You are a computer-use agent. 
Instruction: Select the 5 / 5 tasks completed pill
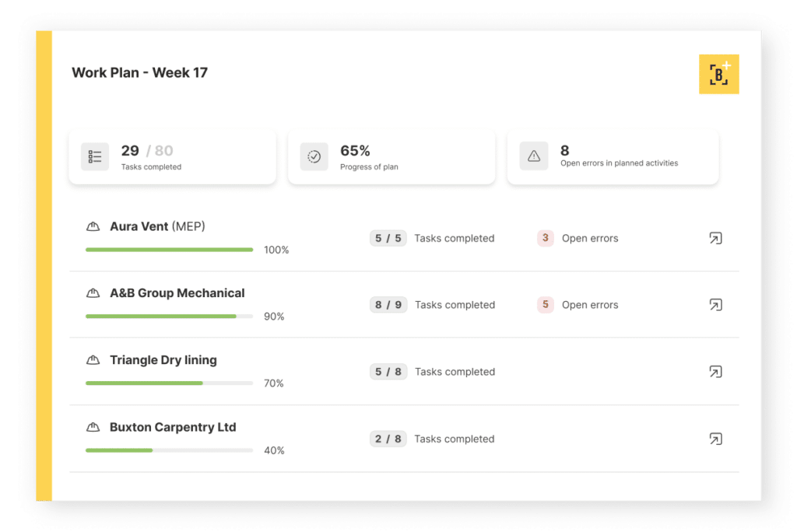388,238
